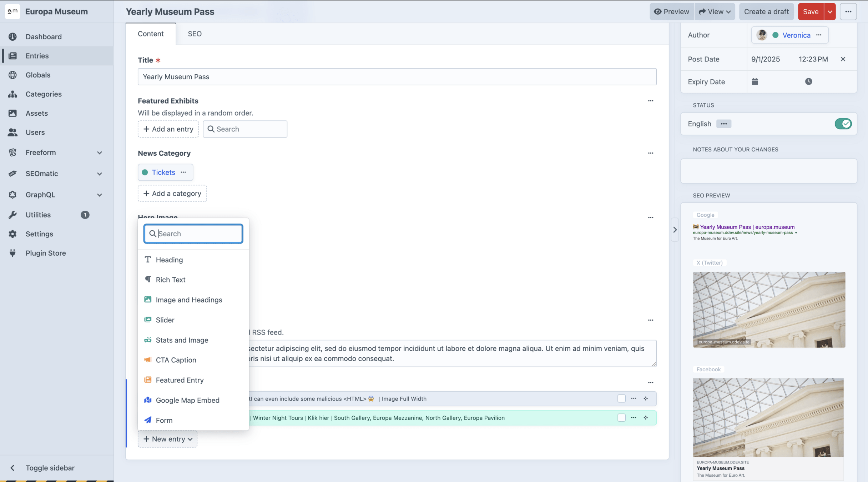
Task: Choose Google Map Embed from entry menu
Action: click(187, 400)
